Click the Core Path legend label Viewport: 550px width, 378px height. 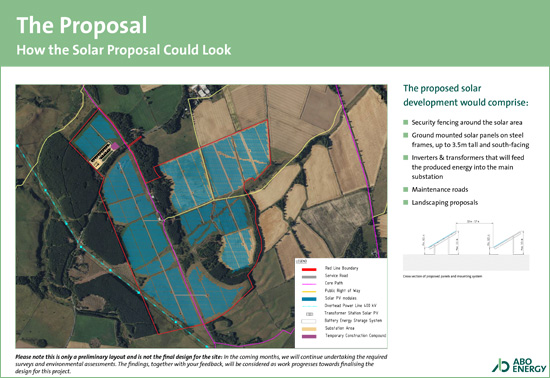(x=334, y=283)
